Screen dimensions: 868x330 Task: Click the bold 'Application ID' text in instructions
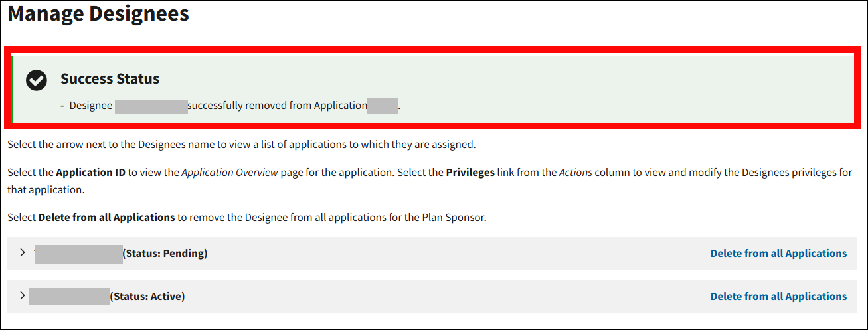point(90,173)
